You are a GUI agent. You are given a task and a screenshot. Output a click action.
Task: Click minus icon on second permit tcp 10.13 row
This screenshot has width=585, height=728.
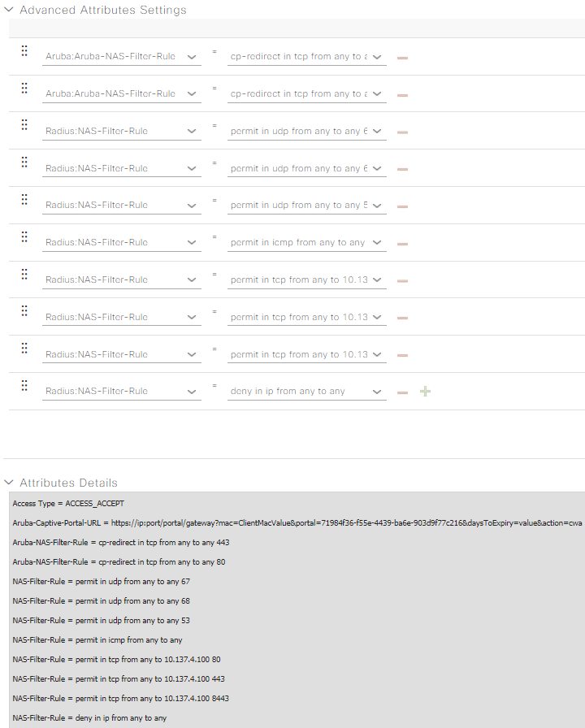[x=402, y=318]
